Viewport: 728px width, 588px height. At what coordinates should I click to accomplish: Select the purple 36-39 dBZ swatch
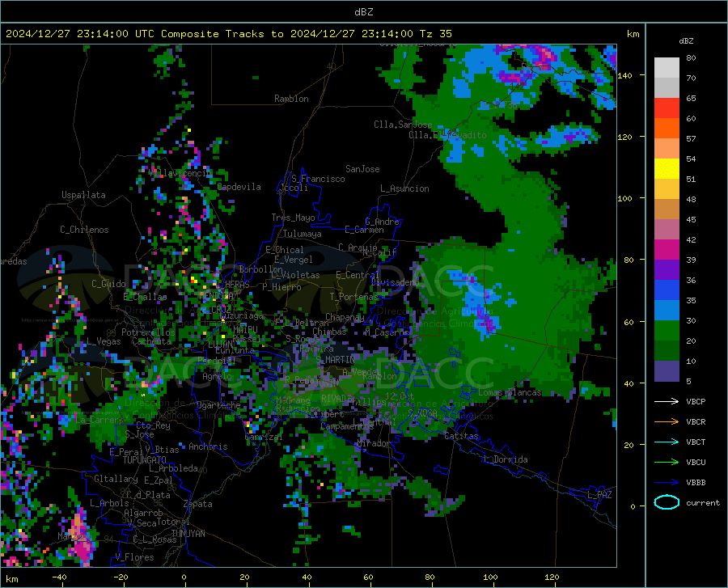(667, 270)
